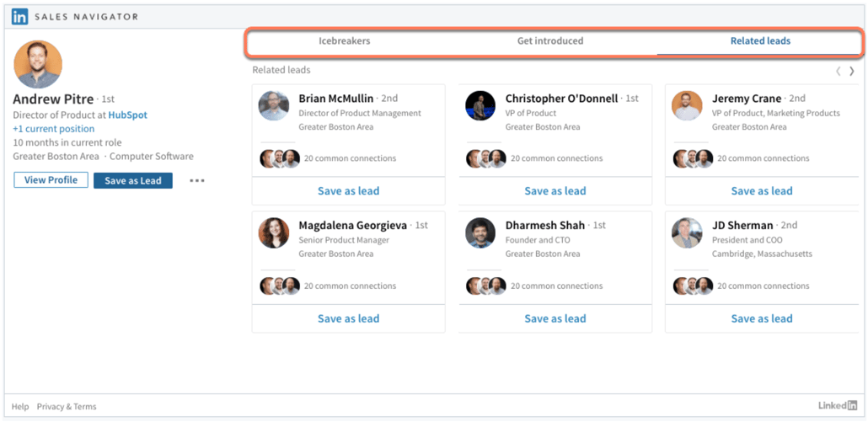868x422 pixels.
Task: Click the name Dharmesh Shah
Action: coord(545,226)
